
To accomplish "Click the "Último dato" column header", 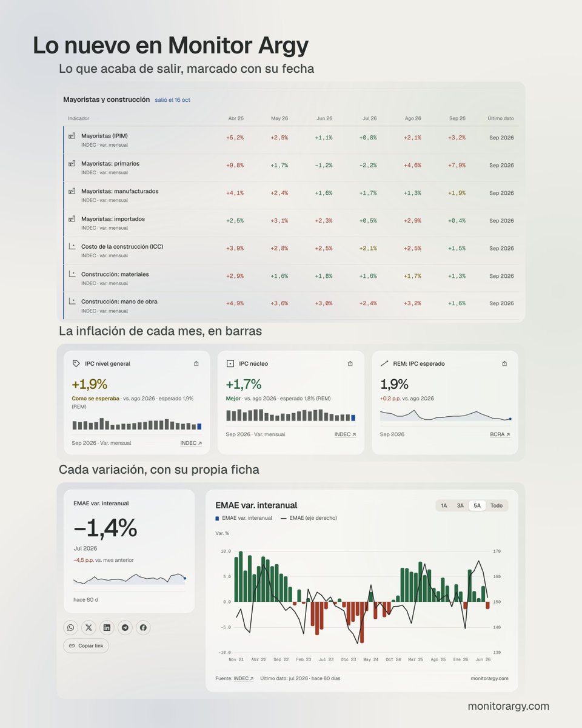I will 501,118.
